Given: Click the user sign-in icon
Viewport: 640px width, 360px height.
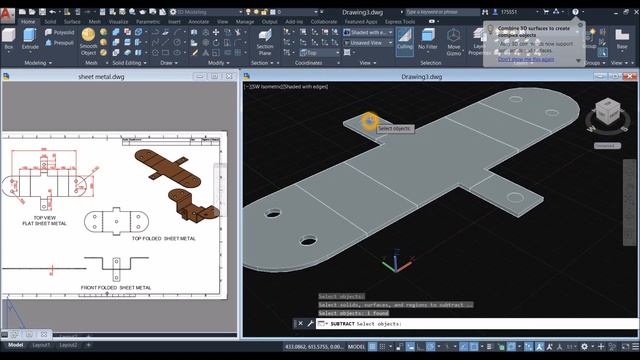Looking at the screenshot, I should pos(496,12).
